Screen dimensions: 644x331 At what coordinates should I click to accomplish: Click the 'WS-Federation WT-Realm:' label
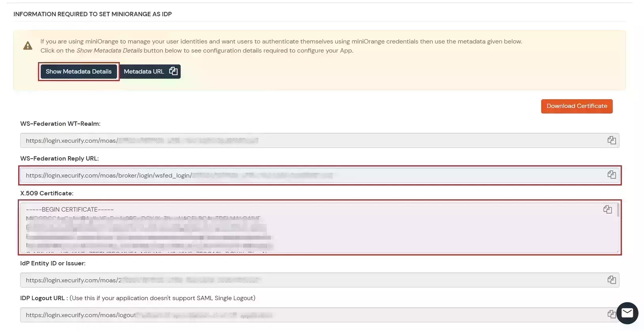(60, 124)
